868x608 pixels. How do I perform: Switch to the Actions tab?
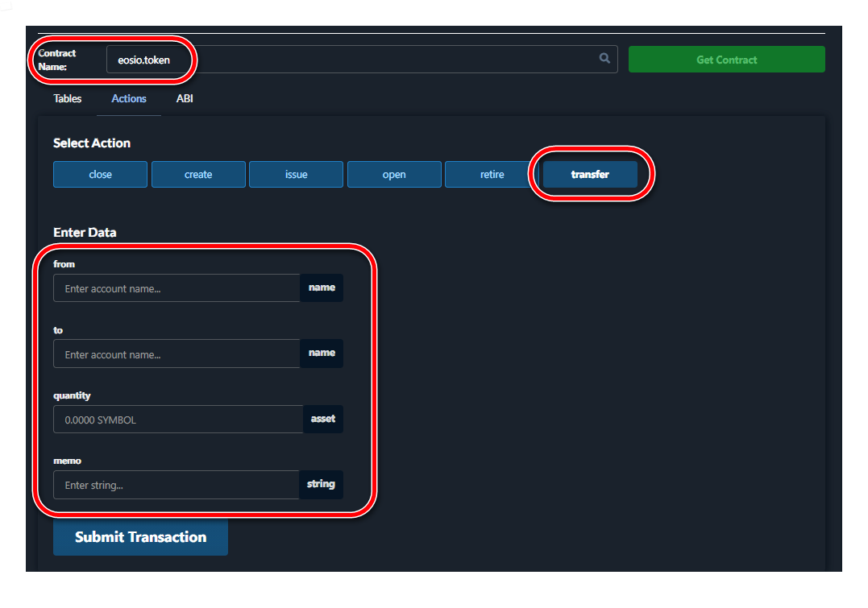point(129,98)
